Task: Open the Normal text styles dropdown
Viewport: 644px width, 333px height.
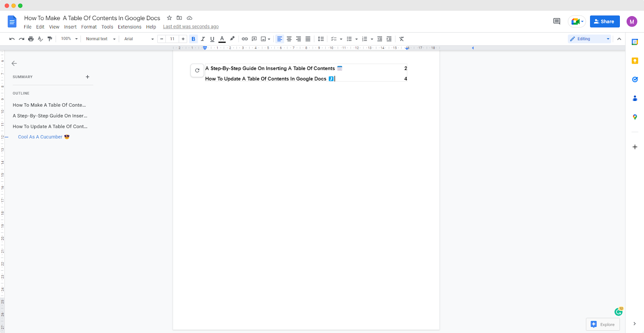Action: pyautogui.click(x=101, y=39)
